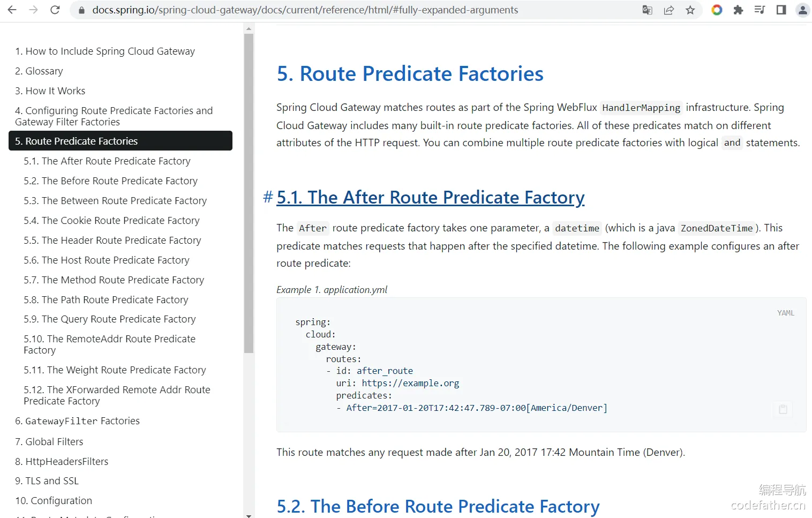The height and width of the screenshot is (518, 812).
Task: Open '7. Global Filters'
Action: (49, 442)
